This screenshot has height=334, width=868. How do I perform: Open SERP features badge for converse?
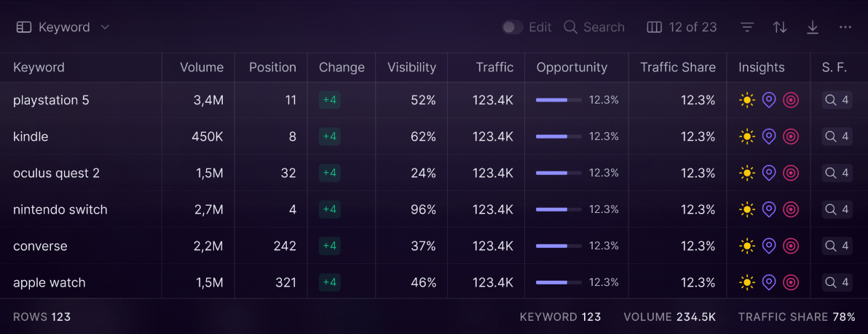(x=837, y=246)
